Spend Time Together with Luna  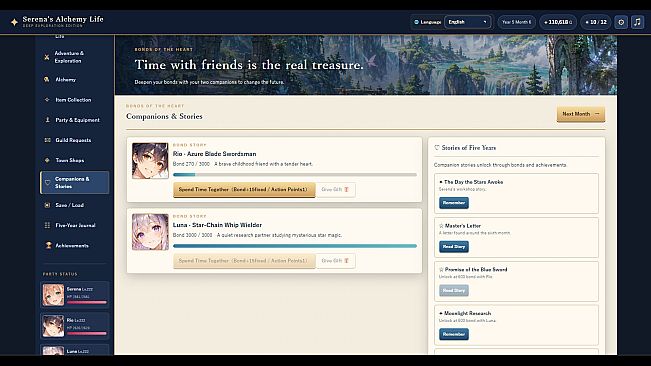click(x=244, y=261)
